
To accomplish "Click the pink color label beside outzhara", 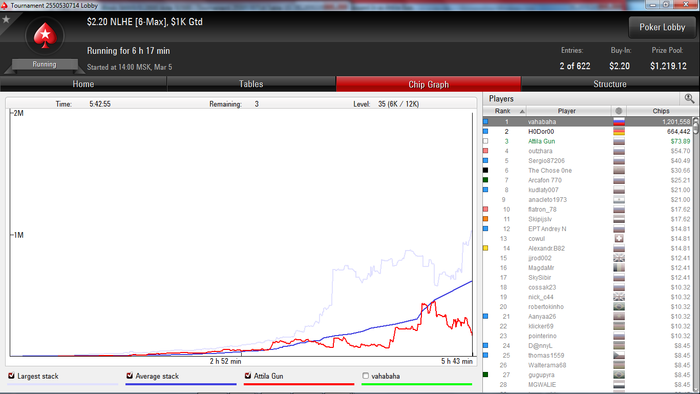I will tap(485, 151).
